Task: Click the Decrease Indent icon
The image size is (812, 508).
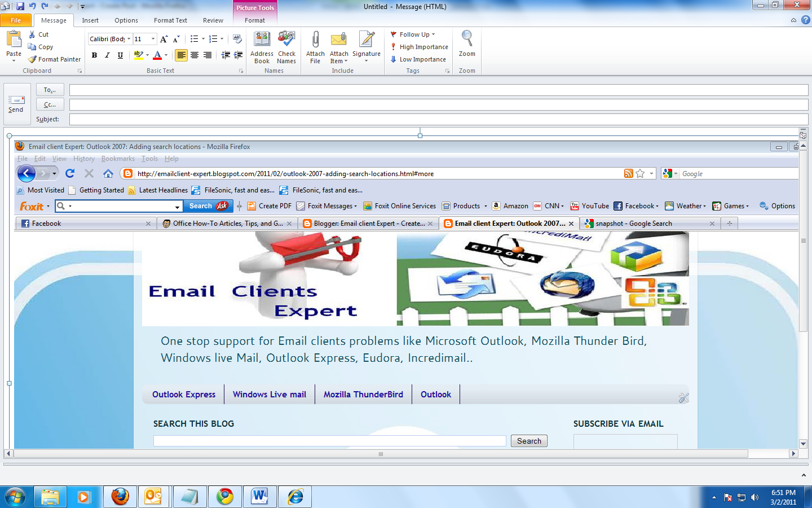Action: pos(226,55)
